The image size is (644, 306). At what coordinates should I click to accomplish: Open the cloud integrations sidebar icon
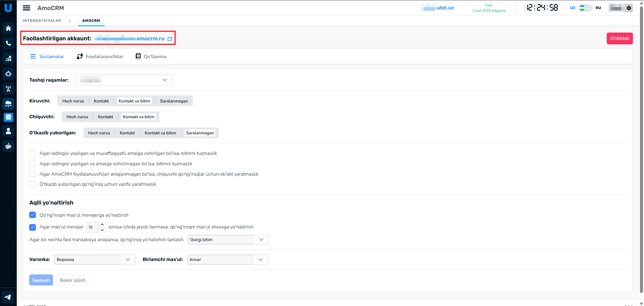(x=8, y=104)
